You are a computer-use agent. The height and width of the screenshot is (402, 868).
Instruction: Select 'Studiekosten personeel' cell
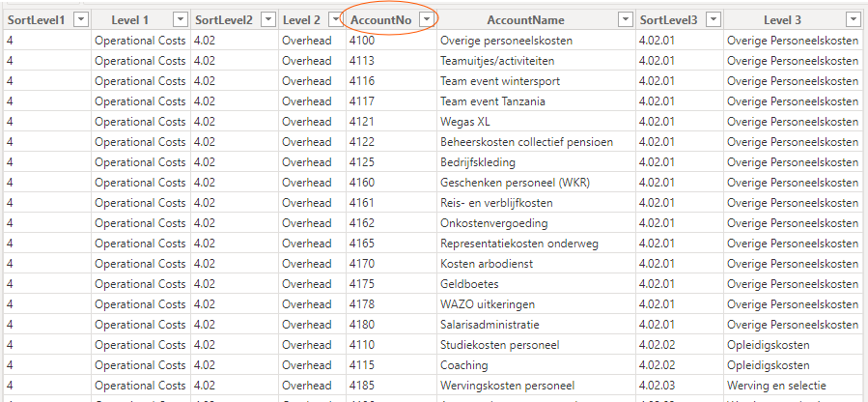click(x=536, y=345)
